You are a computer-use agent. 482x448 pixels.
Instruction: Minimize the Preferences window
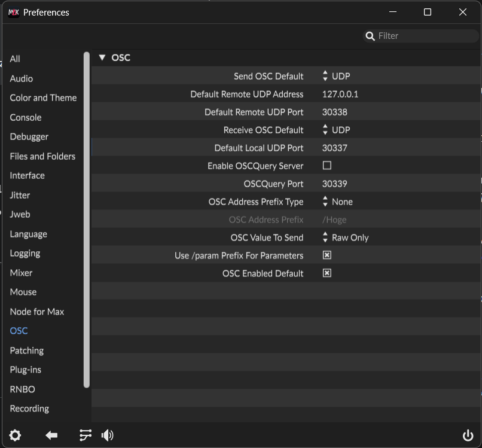(x=392, y=12)
